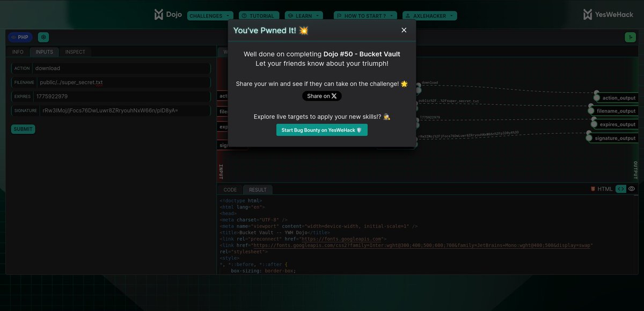Click the Share on X button
644x311 pixels.
tap(322, 96)
